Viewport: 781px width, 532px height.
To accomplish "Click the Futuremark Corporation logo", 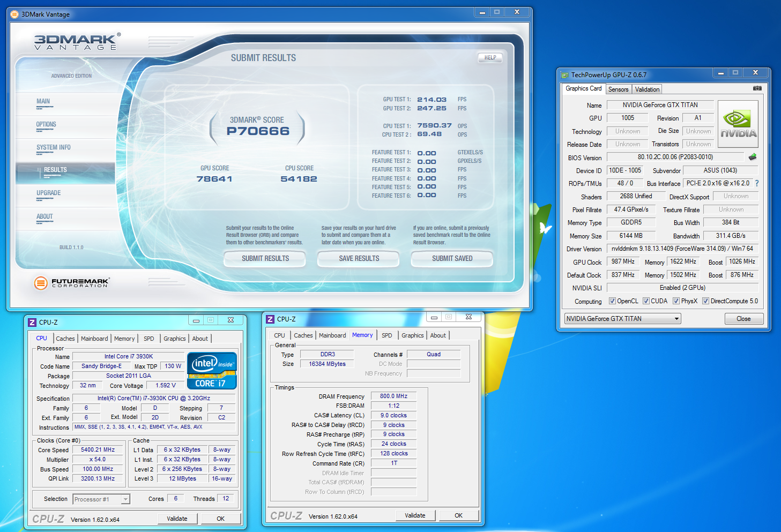I will [x=72, y=282].
